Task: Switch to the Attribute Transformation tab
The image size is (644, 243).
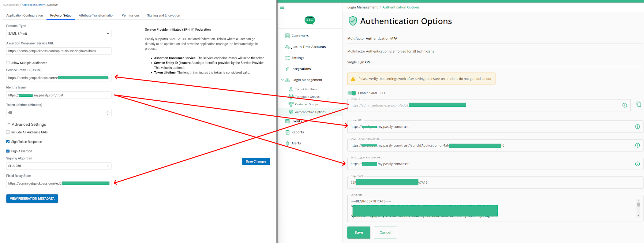Action: pyautogui.click(x=96, y=15)
